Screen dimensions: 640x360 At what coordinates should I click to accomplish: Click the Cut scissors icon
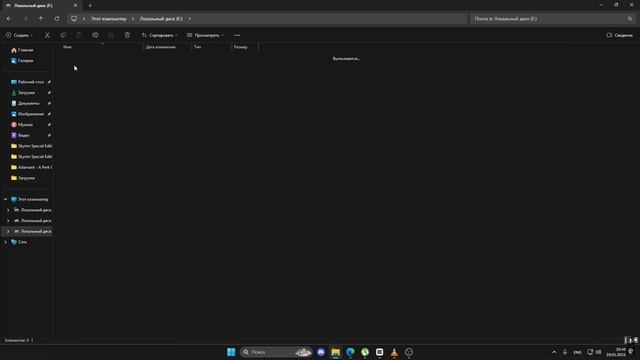(47, 36)
